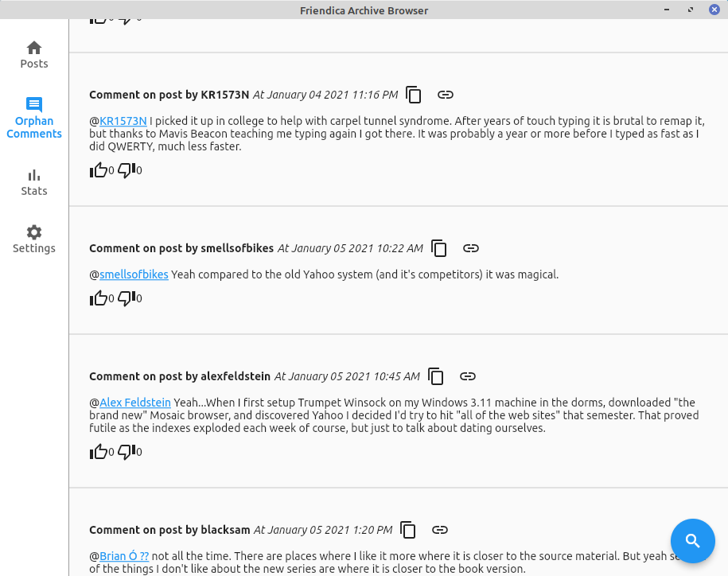Open link for the KR1573N comment
The height and width of the screenshot is (576, 728).
[x=446, y=95]
